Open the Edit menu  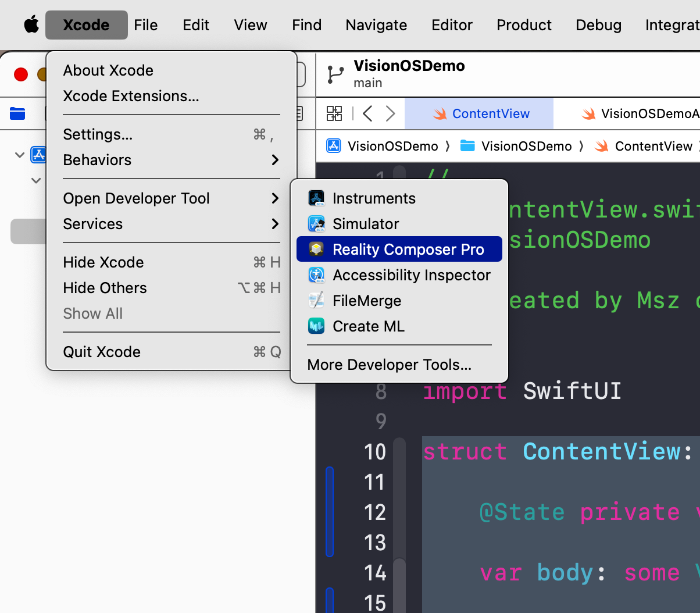pos(196,25)
